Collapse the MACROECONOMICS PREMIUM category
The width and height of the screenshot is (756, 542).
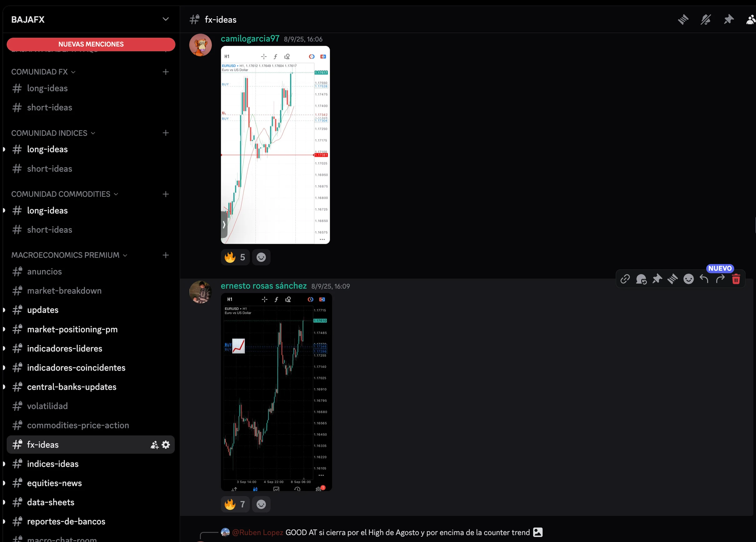click(x=69, y=255)
